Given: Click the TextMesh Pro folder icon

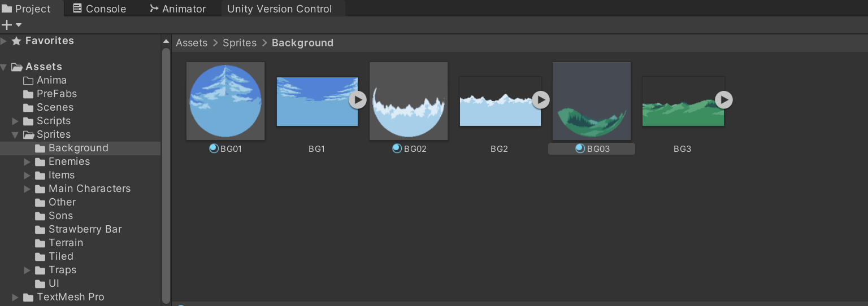Looking at the screenshot, I should (x=28, y=297).
